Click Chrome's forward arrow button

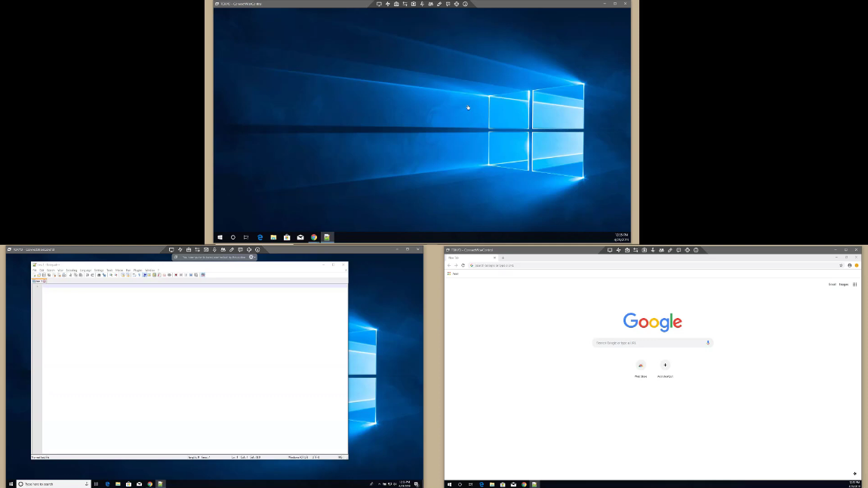tap(456, 265)
